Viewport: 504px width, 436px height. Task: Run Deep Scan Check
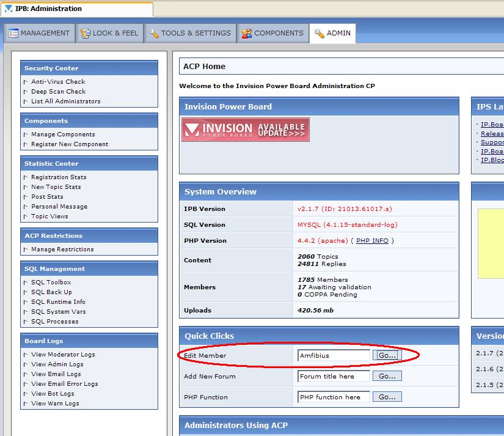tap(59, 91)
